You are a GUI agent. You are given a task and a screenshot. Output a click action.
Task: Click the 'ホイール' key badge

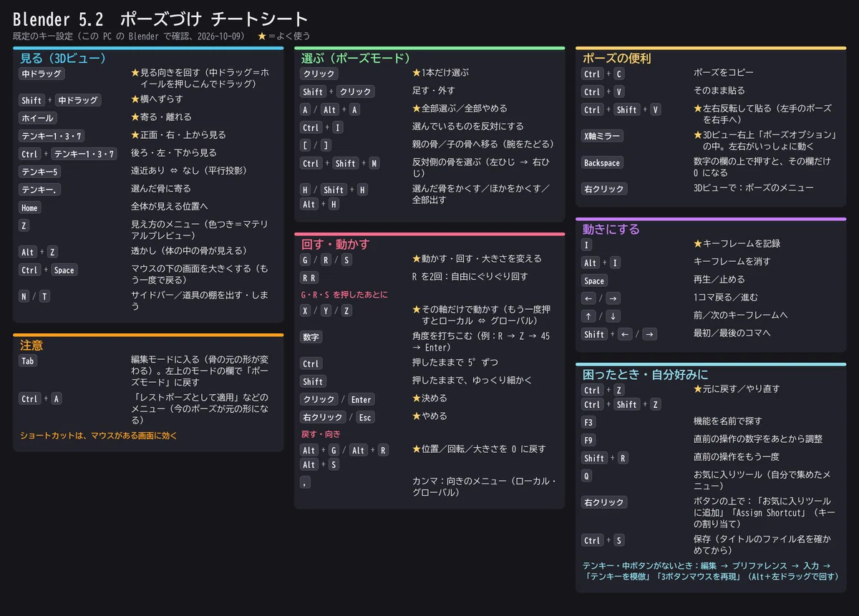tap(37, 118)
